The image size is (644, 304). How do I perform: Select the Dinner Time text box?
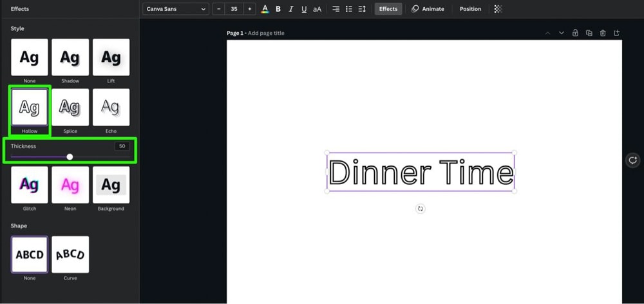[x=421, y=172]
